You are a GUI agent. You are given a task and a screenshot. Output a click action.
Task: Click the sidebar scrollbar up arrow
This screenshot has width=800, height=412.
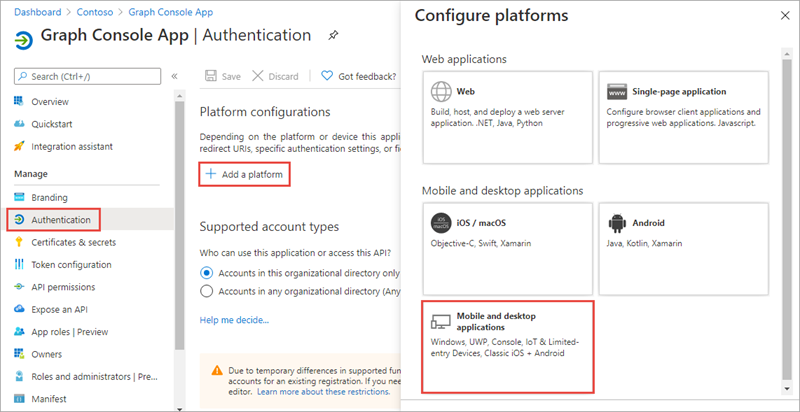point(179,95)
